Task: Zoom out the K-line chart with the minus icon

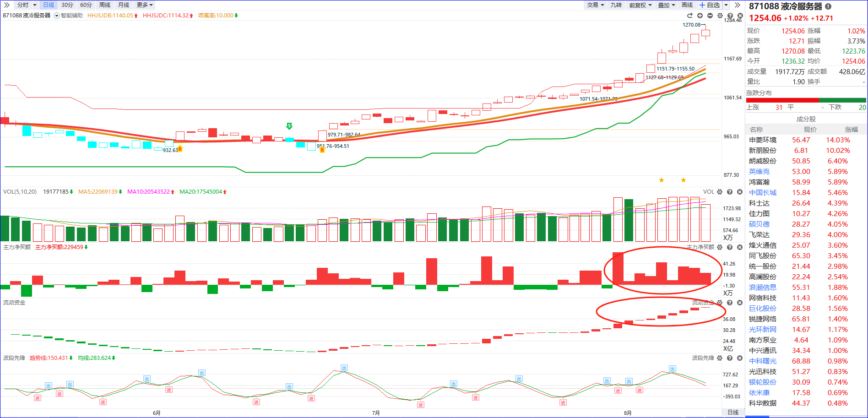Action: 710,16
